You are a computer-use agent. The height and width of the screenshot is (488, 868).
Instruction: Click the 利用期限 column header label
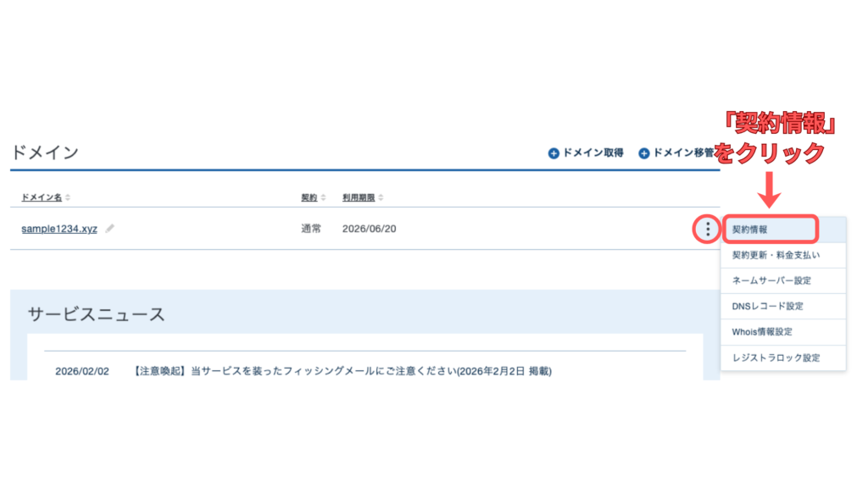(x=357, y=197)
